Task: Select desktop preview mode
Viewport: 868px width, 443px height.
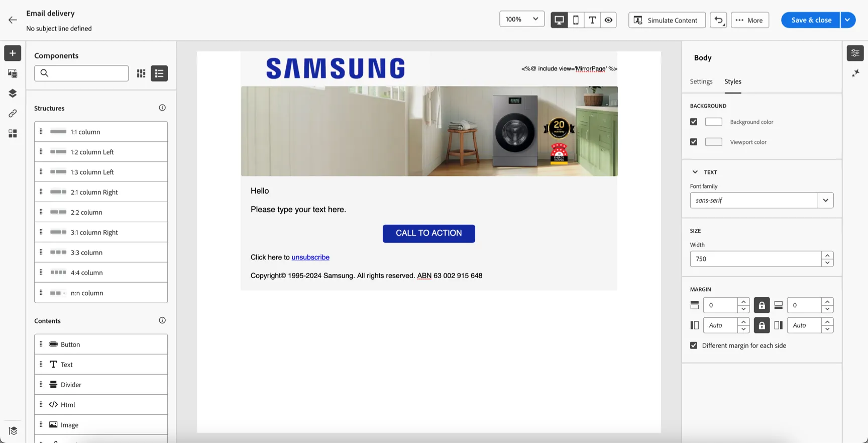Action: (559, 20)
